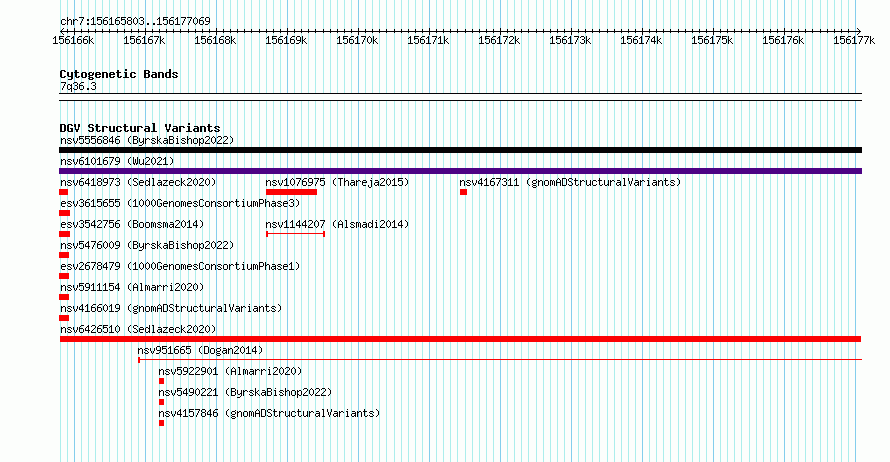Select the purple nsv6101679 variant bar

click(x=460, y=171)
